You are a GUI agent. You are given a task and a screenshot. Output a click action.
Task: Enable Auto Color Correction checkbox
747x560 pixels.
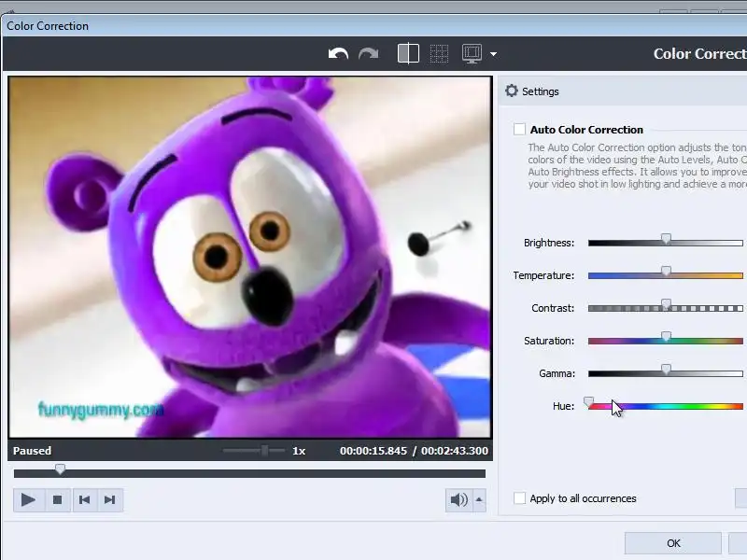pos(519,129)
